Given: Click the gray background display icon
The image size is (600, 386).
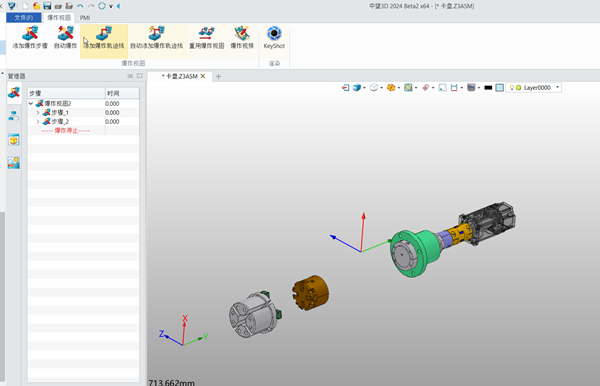Looking at the screenshot, I should (471, 88).
